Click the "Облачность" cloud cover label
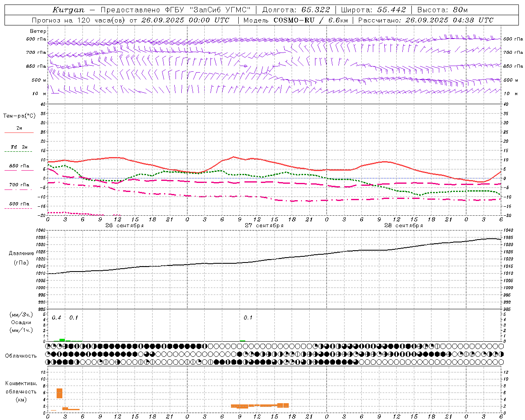The width and height of the screenshot is (525, 420). [21, 356]
